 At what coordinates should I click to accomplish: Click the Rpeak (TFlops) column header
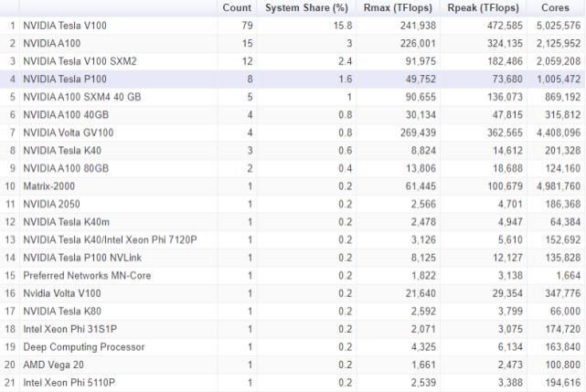(x=484, y=8)
